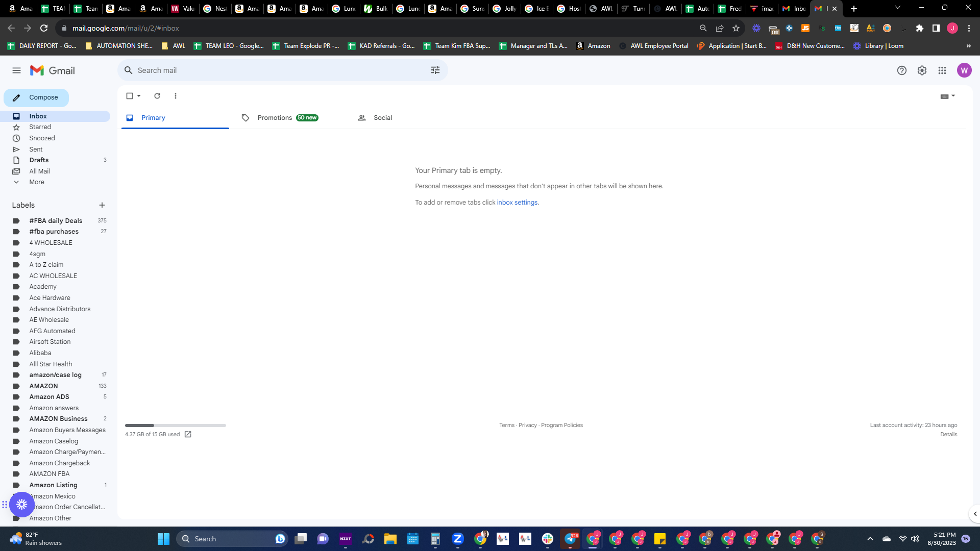Open the AMAZON Business label
This screenshot has width=980, height=551.
click(55, 419)
